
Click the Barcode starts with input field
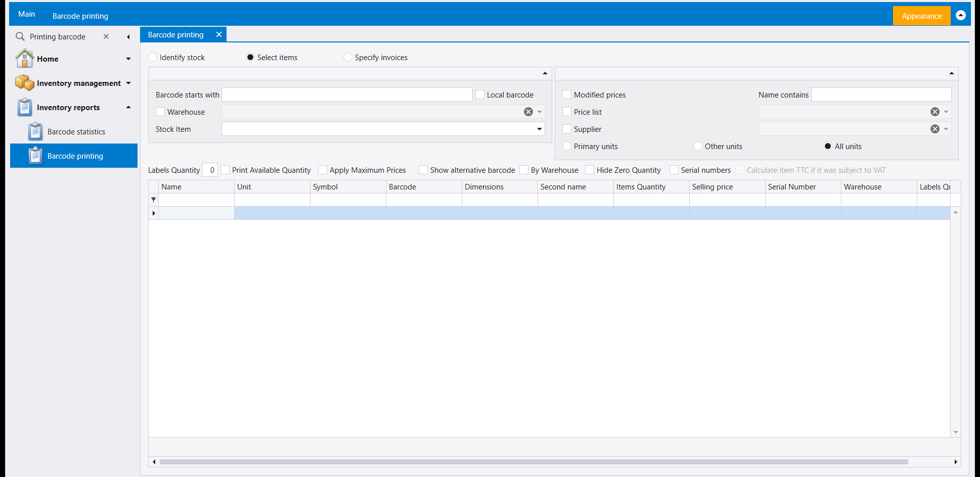tap(347, 94)
